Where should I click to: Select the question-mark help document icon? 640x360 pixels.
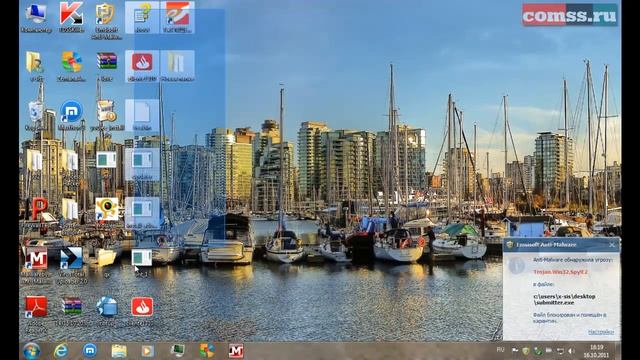coord(142,14)
